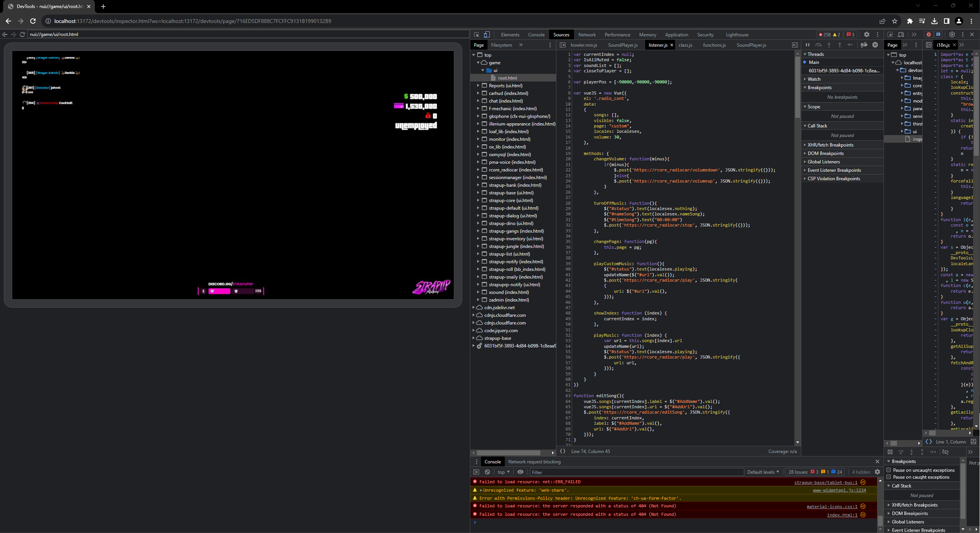
Task: Step into the next function call
Action: (830, 45)
